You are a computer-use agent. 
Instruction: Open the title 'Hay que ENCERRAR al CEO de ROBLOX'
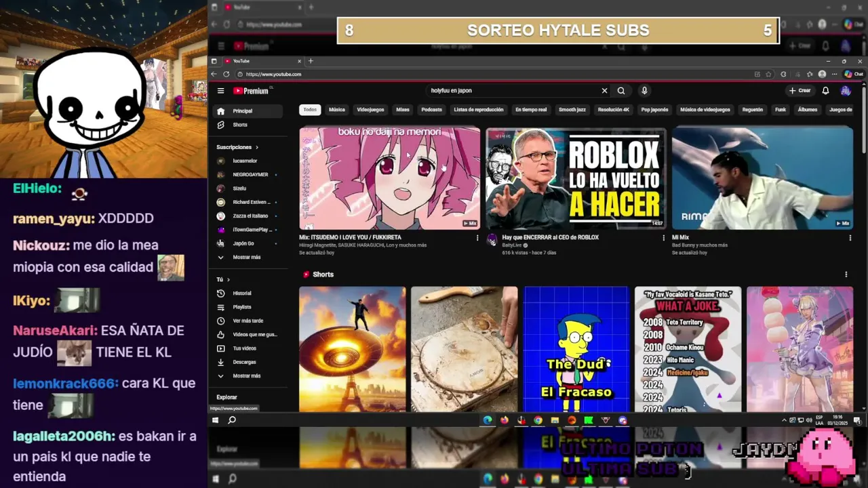coord(551,238)
